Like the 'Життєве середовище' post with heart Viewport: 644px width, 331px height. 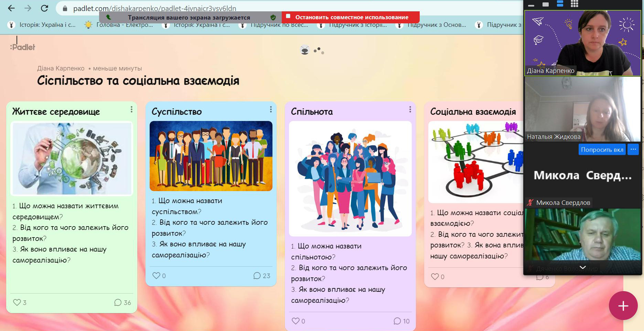(x=17, y=302)
